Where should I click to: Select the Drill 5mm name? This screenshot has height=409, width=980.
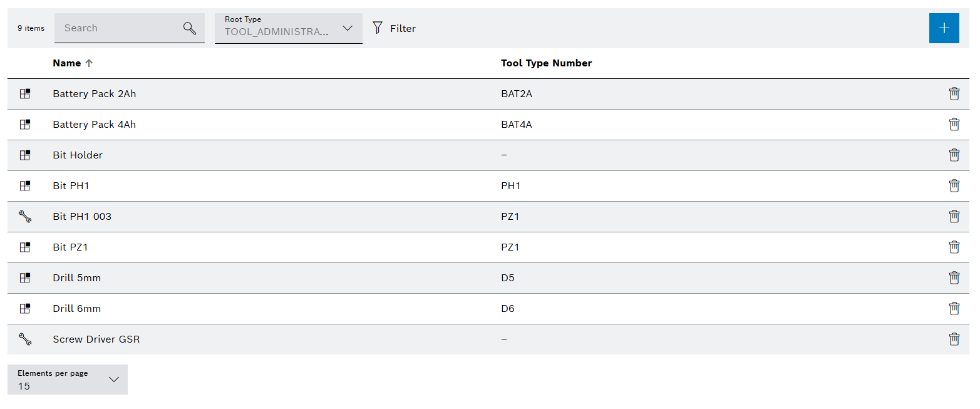pyautogui.click(x=77, y=277)
